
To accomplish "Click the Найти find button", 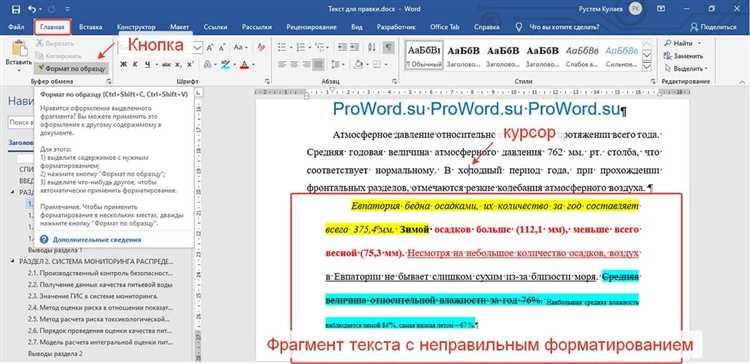I will tap(683, 44).
